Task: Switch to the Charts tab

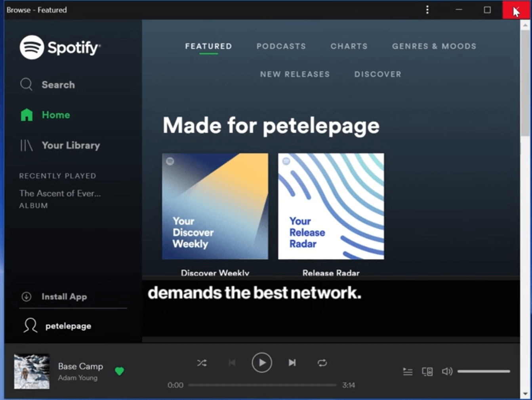Action: click(x=349, y=46)
